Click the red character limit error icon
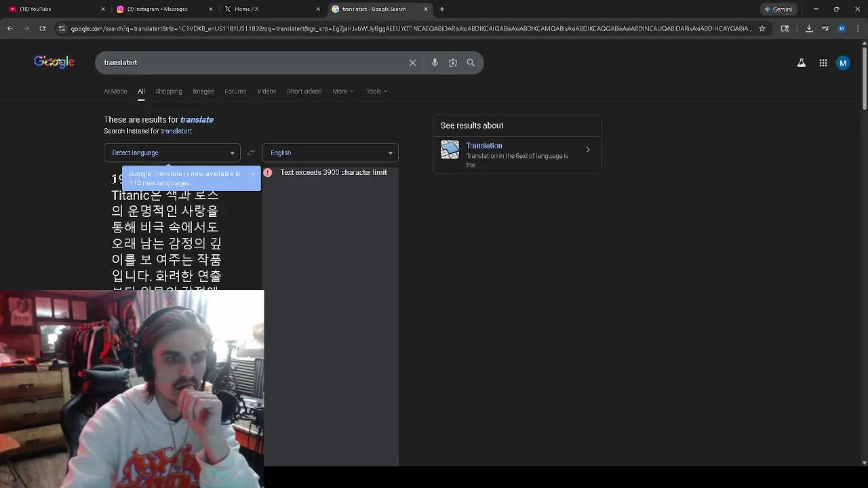868x488 pixels. coord(268,172)
